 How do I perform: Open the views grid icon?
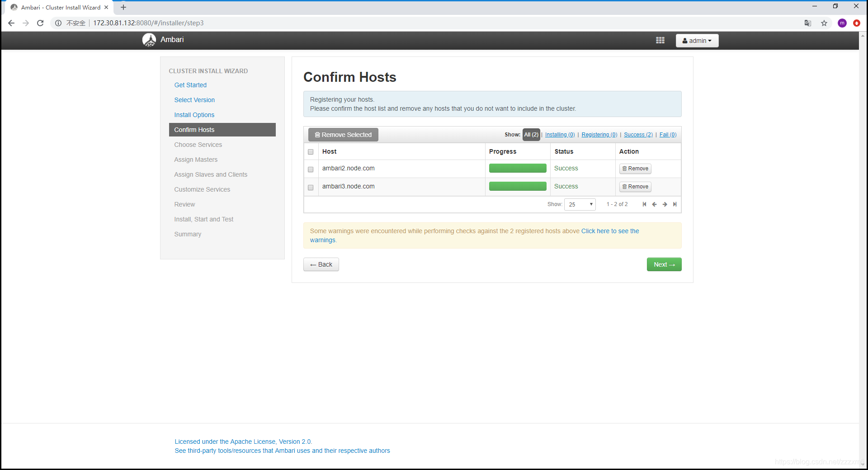pyautogui.click(x=660, y=40)
